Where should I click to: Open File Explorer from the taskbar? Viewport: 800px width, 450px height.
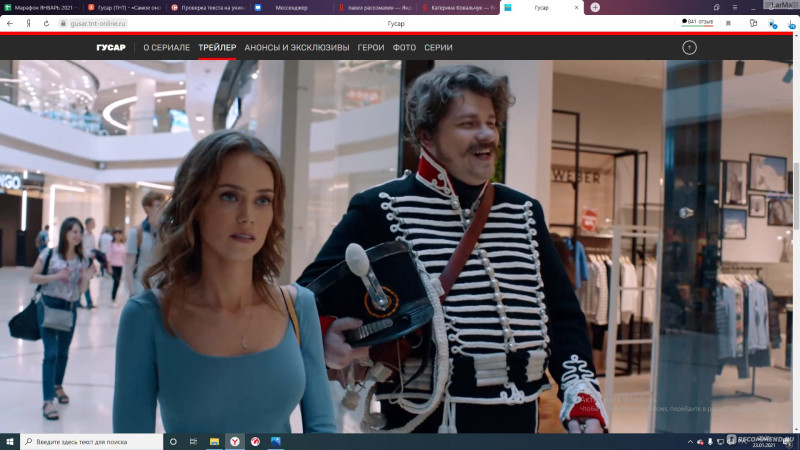[x=214, y=441]
